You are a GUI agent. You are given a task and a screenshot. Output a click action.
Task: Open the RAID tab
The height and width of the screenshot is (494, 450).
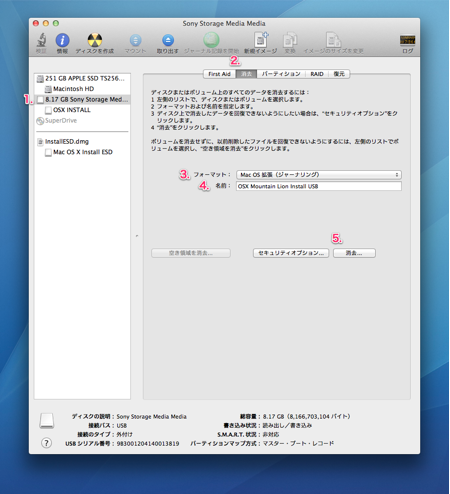pyautogui.click(x=317, y=74)
